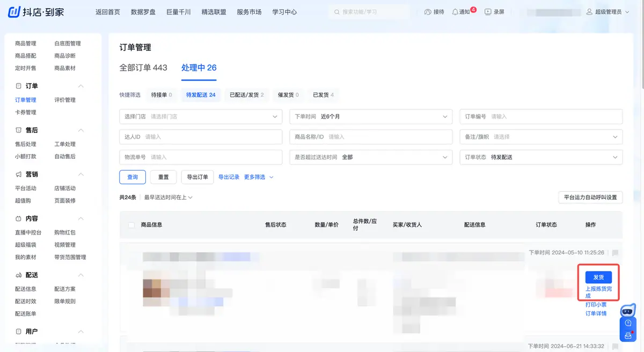Open 通知 bell notifications
The image size is (644, 352).
pyautogui.click(x=455, y=12)
